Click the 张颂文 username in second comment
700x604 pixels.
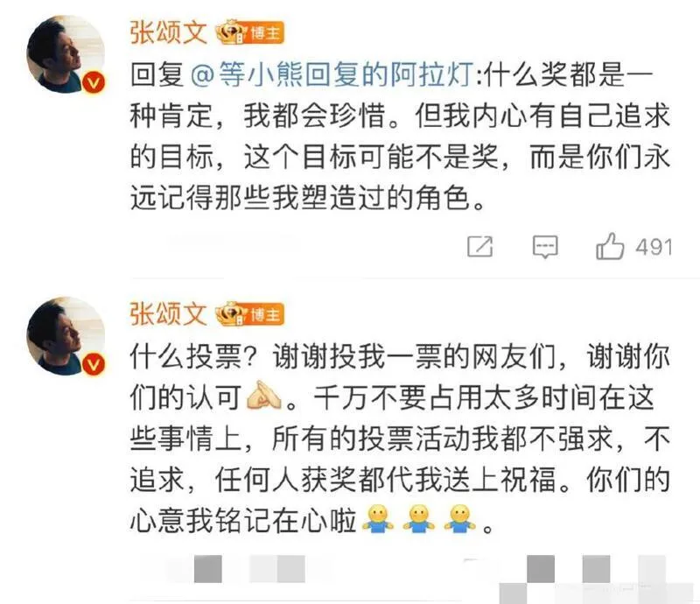pos(169,314)
